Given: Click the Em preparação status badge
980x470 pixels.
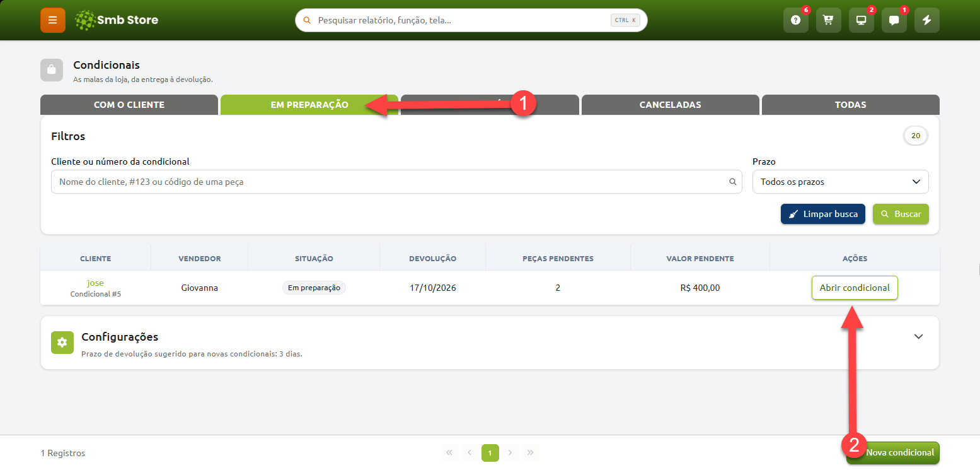Looking at the screenshot, I should [314, 288].
